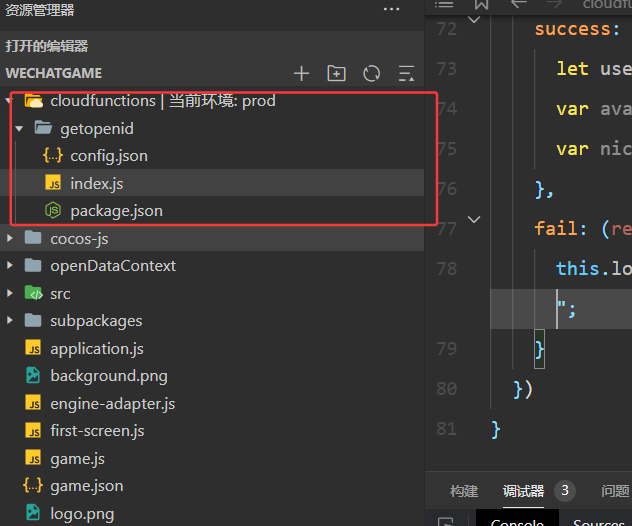The width and height of the screenshot is (632, 526).
Task: Expand the cocos-js folder
Action: (x=10, y=238)
